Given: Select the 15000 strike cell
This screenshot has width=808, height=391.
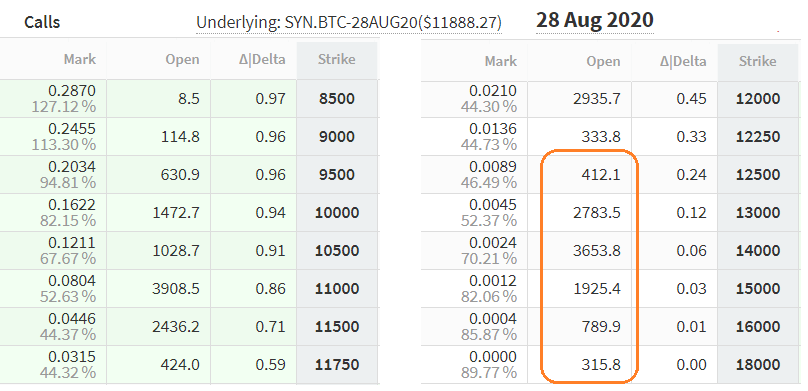Looking at the screenshot, I should click(x=758, y=288).
